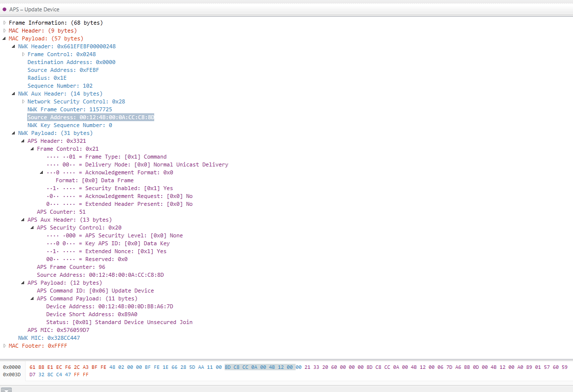573x392 pixels.
Task: Click the purple dot beside APS title
Action: 4,9
